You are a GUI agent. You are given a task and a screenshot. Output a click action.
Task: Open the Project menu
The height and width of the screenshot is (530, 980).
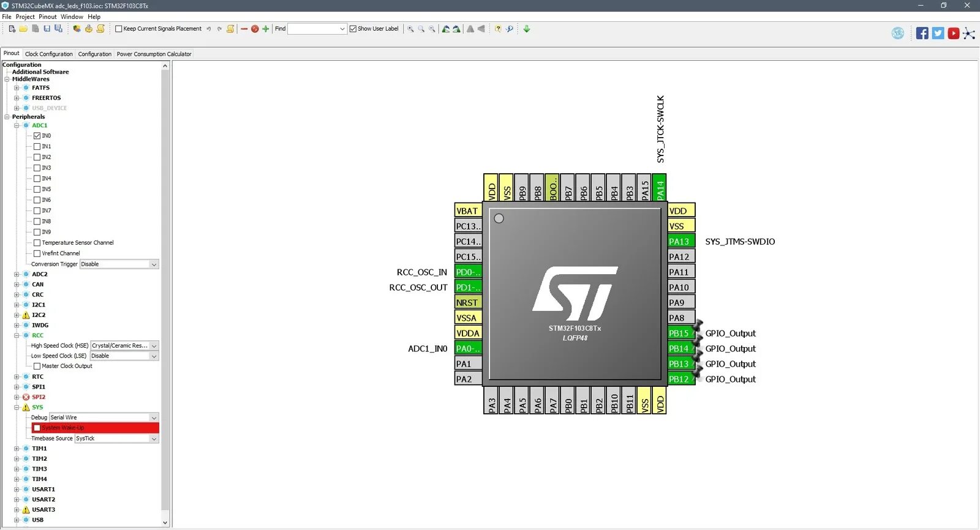tap(25, 17)
